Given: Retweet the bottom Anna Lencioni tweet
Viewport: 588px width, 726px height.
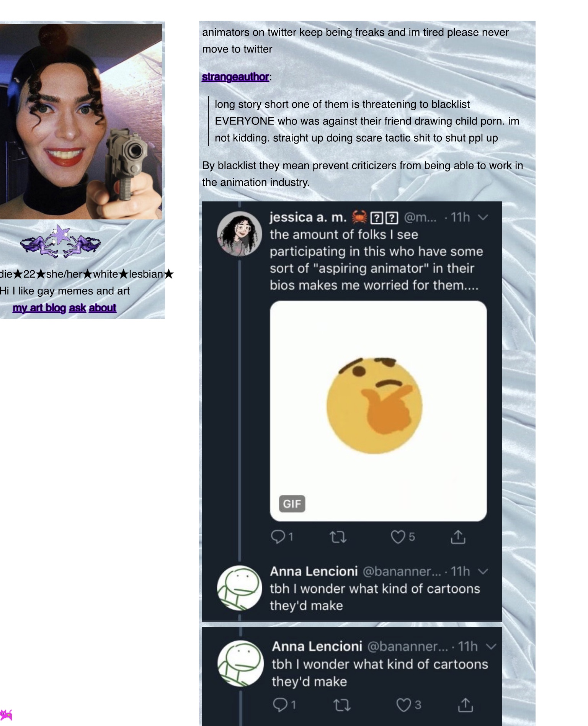Looking at the screenshot, I should 342,705.
